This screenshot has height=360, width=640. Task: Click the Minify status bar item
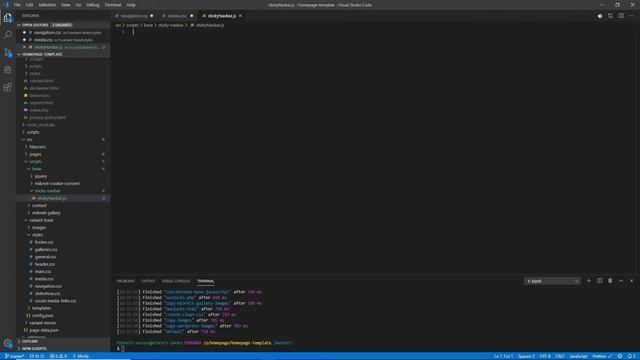[80, 356]
